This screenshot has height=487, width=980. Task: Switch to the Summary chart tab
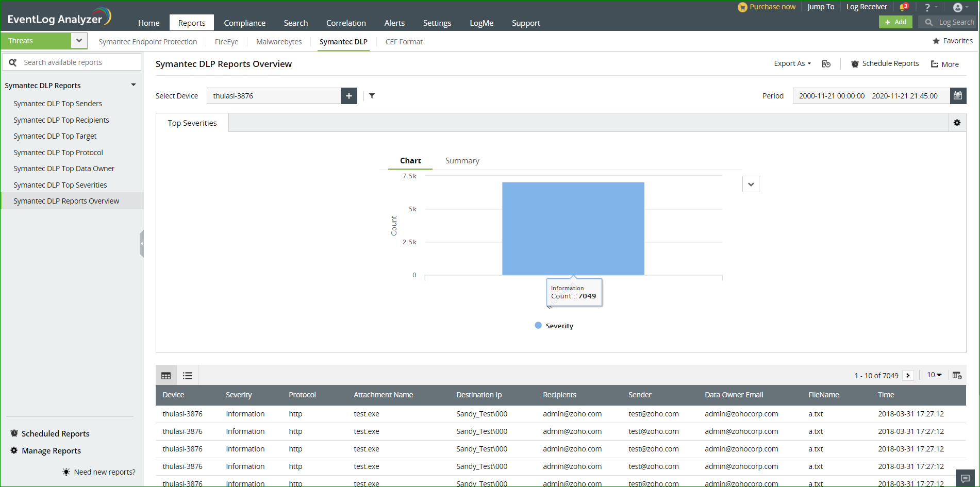462,161
